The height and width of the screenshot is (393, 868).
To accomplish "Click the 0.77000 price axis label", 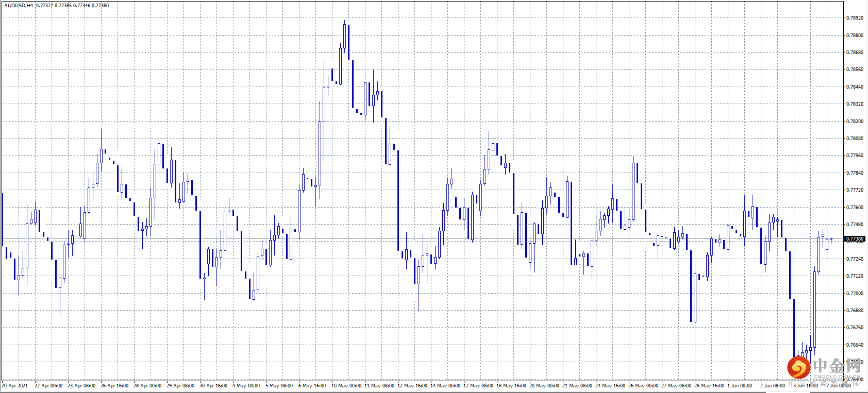I will click(x=855, y=294).
